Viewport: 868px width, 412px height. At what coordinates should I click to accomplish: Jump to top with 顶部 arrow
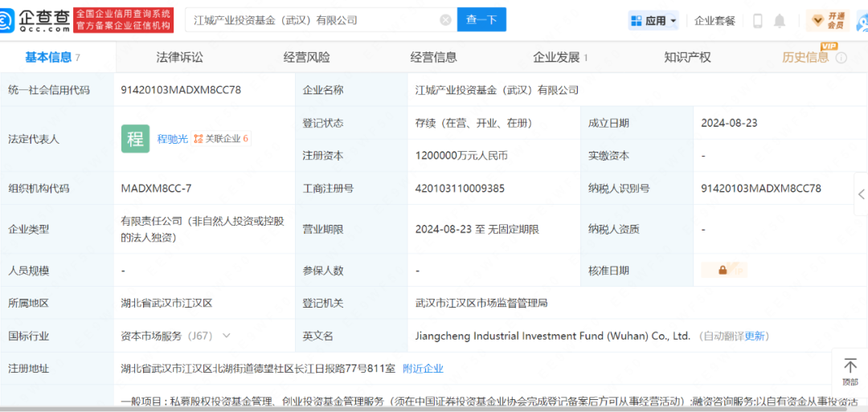tap(850, 372)
